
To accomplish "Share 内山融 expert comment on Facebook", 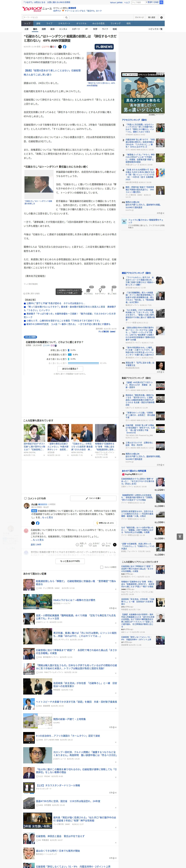I will (38, 523).
